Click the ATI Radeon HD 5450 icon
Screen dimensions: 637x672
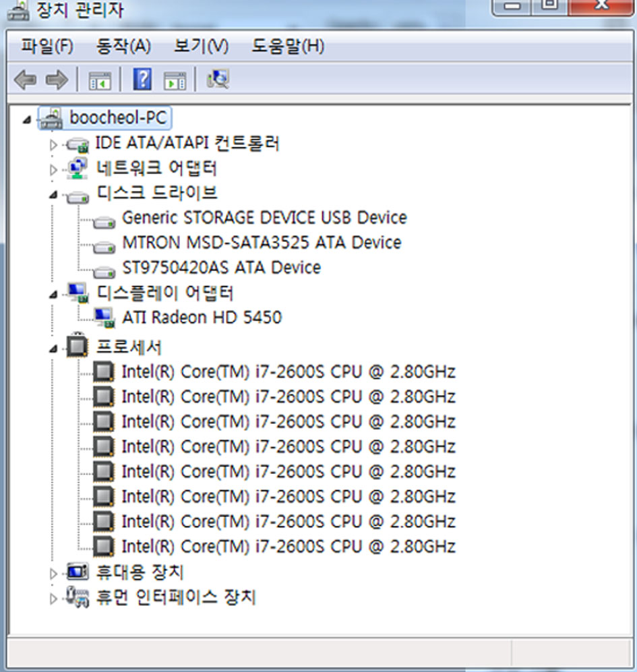(x=104, y=317)
